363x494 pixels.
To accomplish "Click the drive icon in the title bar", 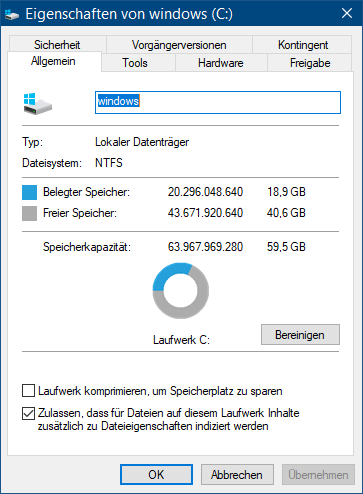I will pyautogui.click(x=12, y=14).
